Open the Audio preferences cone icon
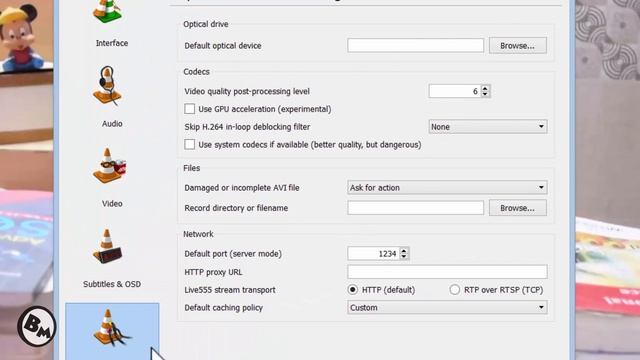Screen dimensions: 640x360 point(107,86)
